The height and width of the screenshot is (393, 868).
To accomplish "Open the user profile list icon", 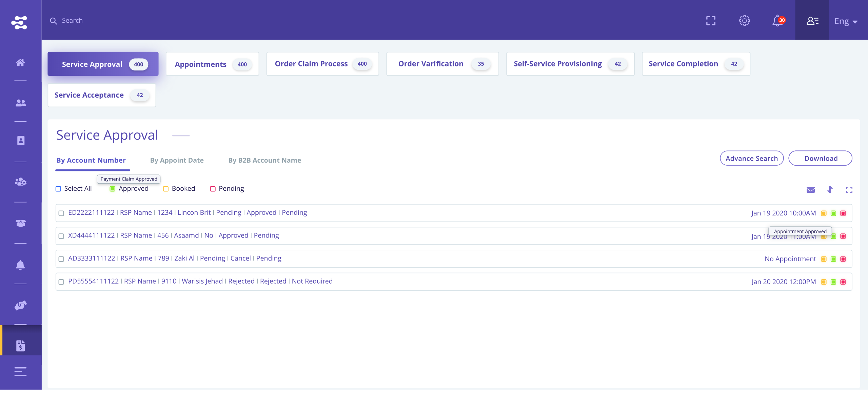I will tap(812, 21).
